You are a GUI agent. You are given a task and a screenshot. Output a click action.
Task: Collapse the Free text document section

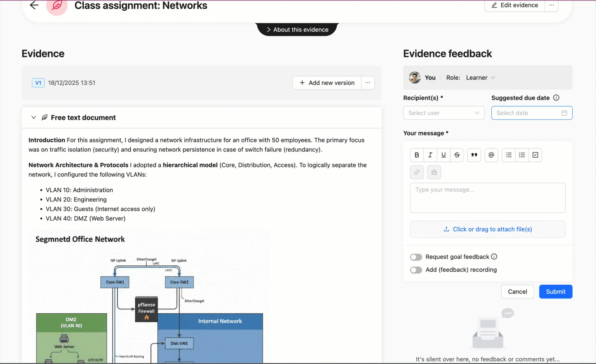pyautogui.click(x=33, y=117)
